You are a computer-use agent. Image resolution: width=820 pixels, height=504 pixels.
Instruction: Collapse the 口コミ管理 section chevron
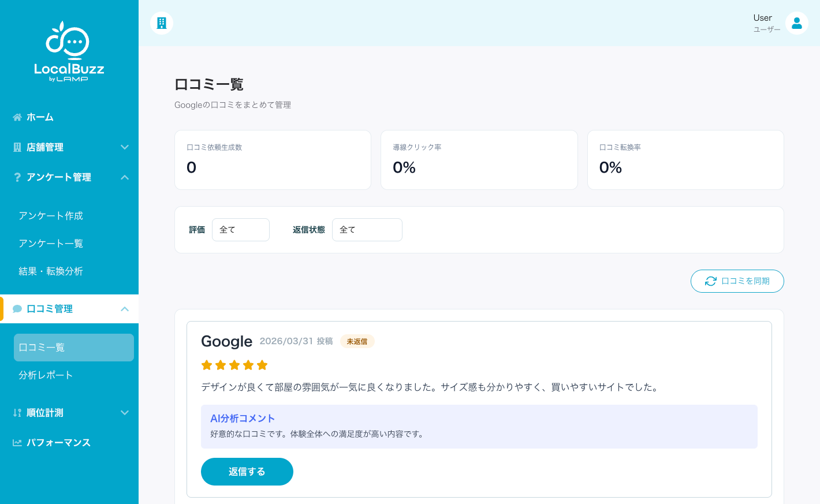[125, 309]
